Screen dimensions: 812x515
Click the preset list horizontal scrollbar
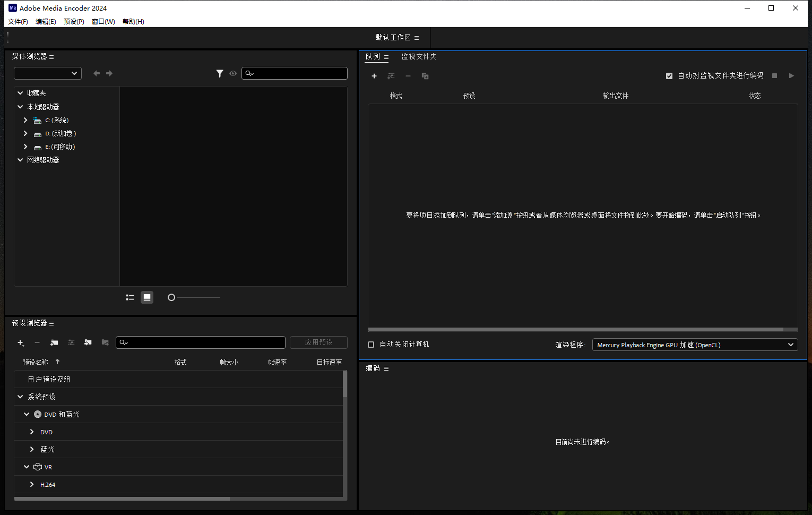point(122,499)
